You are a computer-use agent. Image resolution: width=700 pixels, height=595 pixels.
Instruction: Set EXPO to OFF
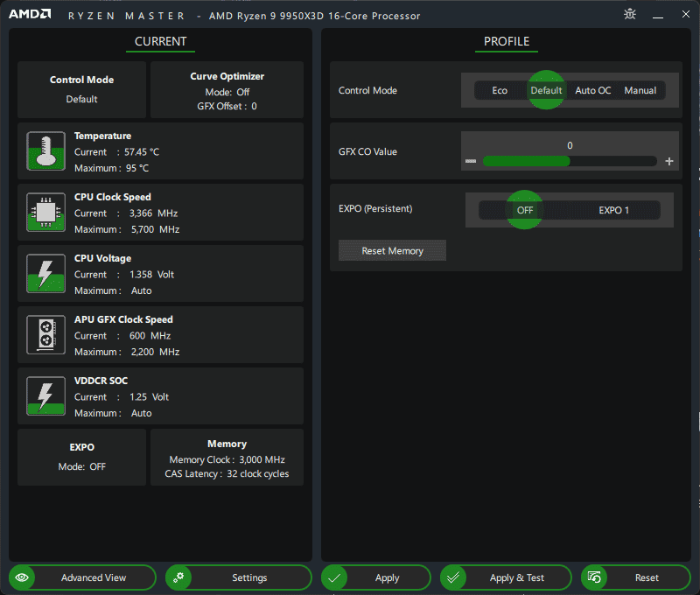[524, 210]
